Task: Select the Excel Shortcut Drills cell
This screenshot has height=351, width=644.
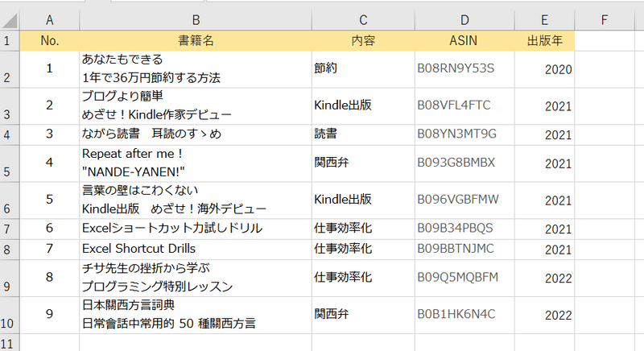Action: coord(196,249)
